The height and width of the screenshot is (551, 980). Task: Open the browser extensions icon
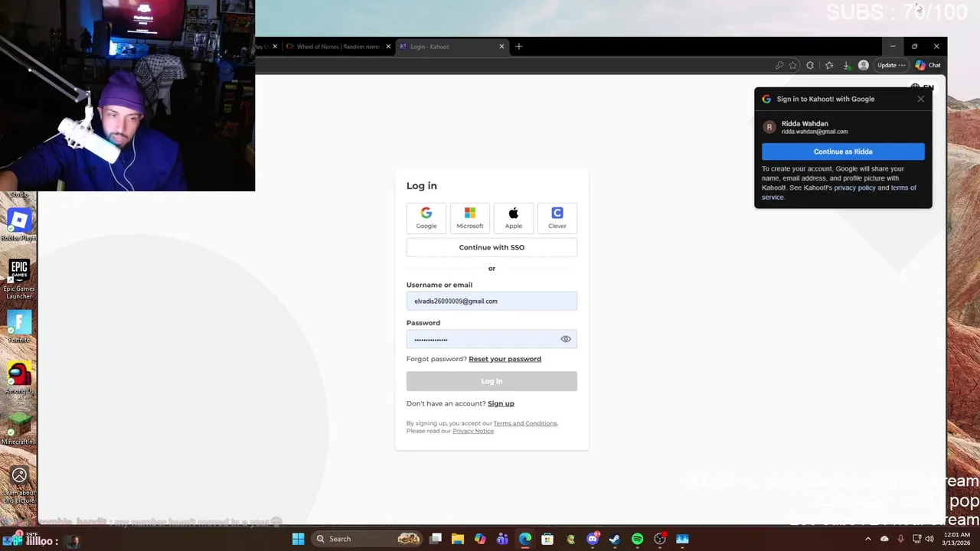pyautogui.click(x=810, y=65)
